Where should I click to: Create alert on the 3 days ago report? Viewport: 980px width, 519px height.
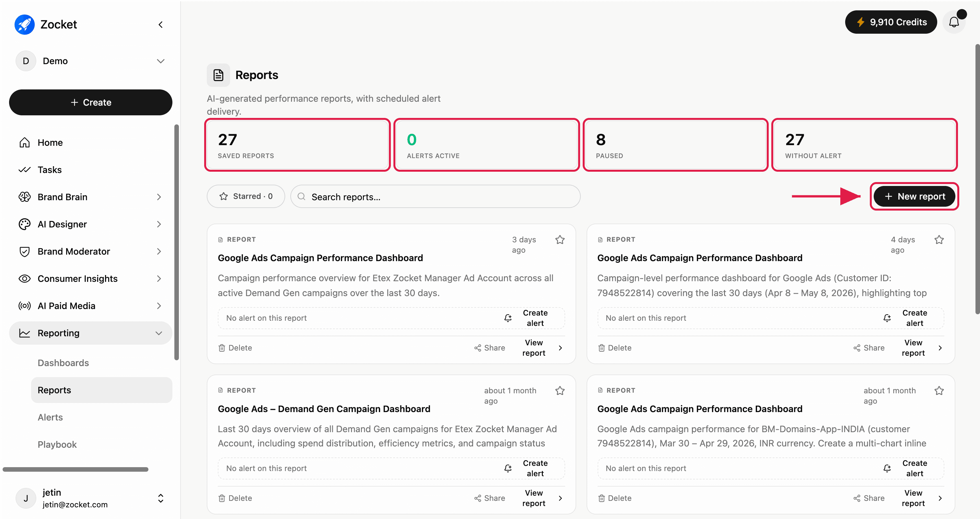click(x=526, y=318)
